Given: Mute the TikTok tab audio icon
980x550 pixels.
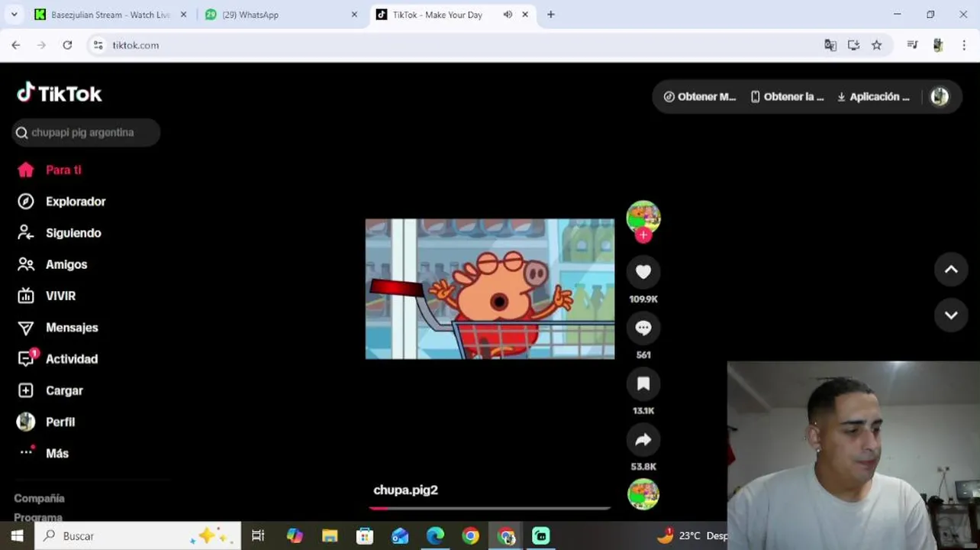Looking at the screenshot, I should tap(508, 15).
